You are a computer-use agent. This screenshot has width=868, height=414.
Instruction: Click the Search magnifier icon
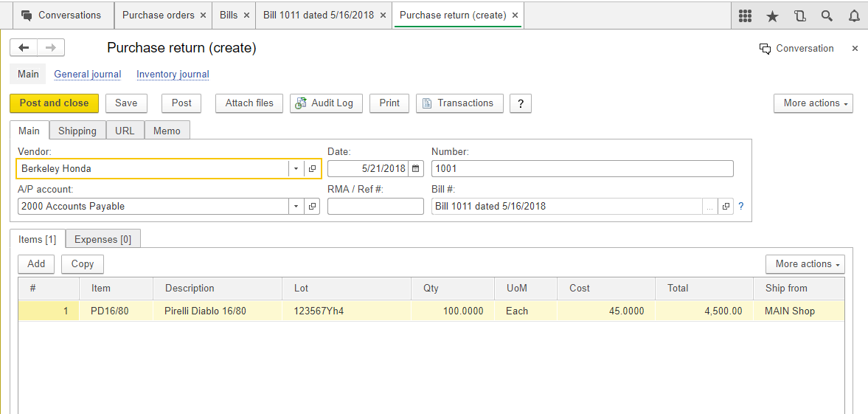[827, 15]
